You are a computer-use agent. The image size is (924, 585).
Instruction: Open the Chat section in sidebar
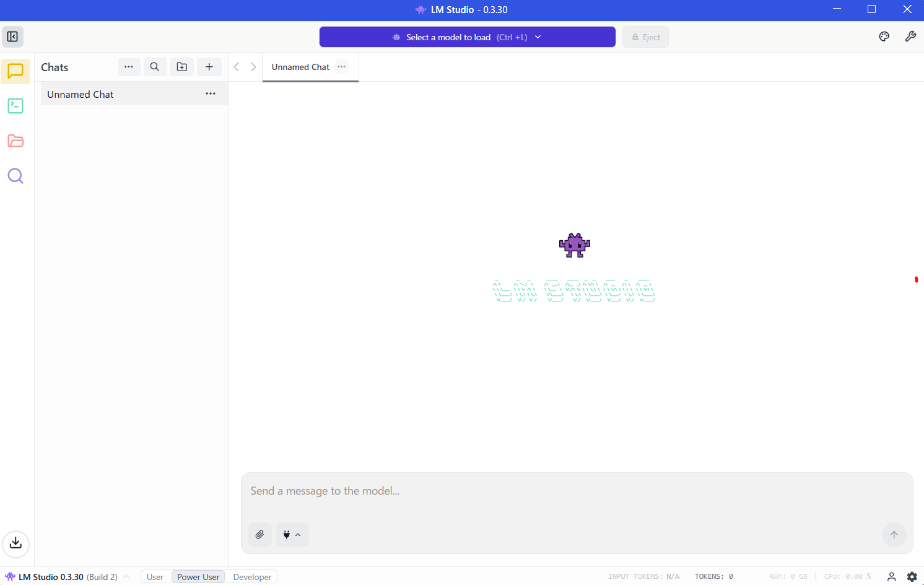tap(15, 71)
